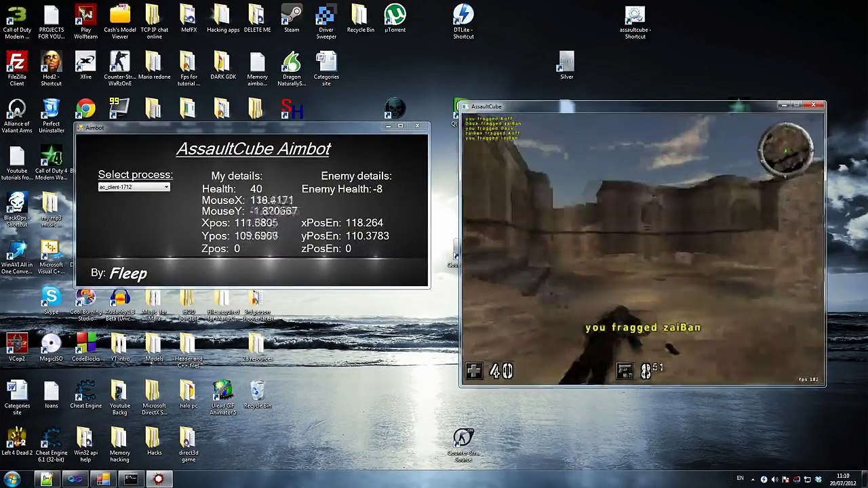Viewport: 868px width, 488px height.
Task: Open the Youtube Backg folder
Action: click(x=120, y=398)
